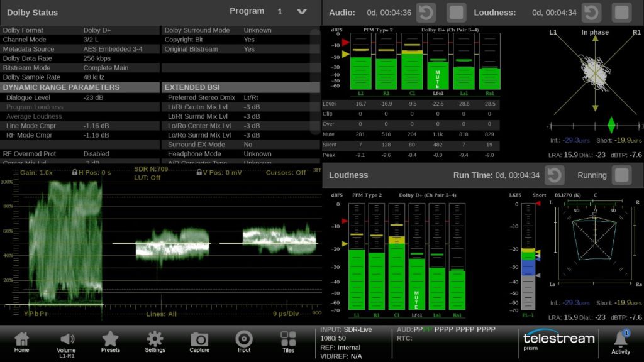Select Dynamic Range Parameters section header
Viewport: 644px width, 362px height.
pos(62,87)
